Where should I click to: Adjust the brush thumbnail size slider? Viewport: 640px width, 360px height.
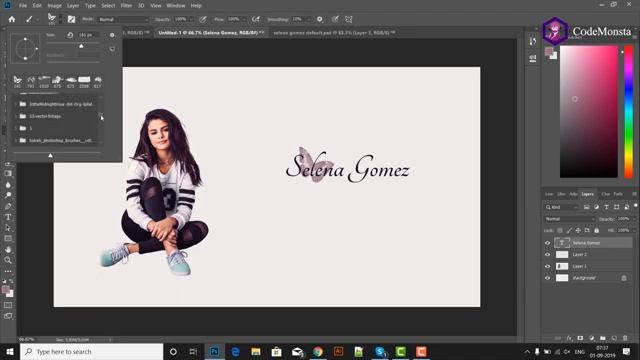[51, 155]
